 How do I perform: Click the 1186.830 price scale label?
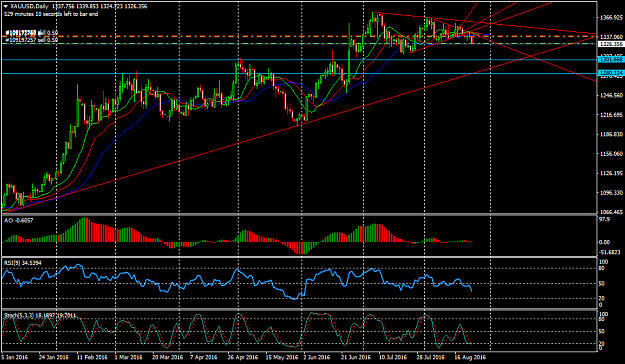click(611, 135)
